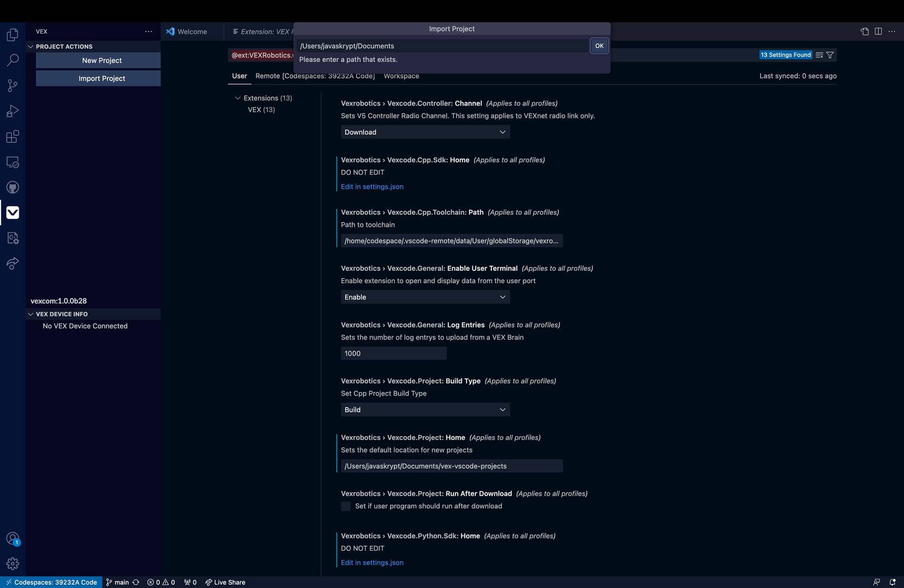This screenshot has height=588, width=904.
Task: Select VEX (13) in settings tree
Action: coord(261,110)
